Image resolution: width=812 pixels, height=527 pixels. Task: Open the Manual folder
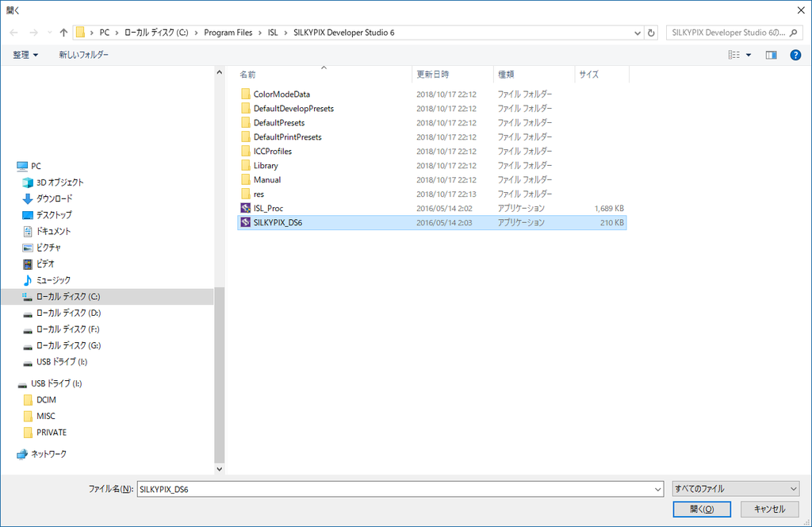(432, 180)
